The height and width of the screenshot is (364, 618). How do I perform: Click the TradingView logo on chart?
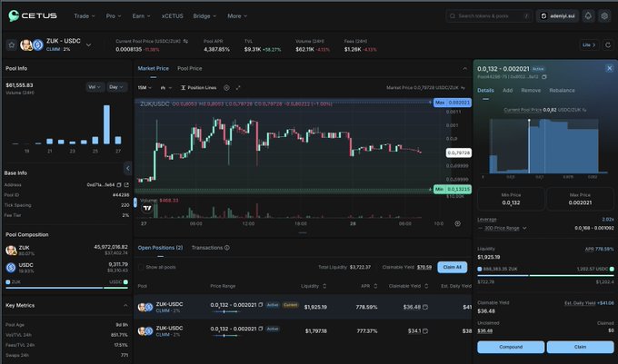147,208
